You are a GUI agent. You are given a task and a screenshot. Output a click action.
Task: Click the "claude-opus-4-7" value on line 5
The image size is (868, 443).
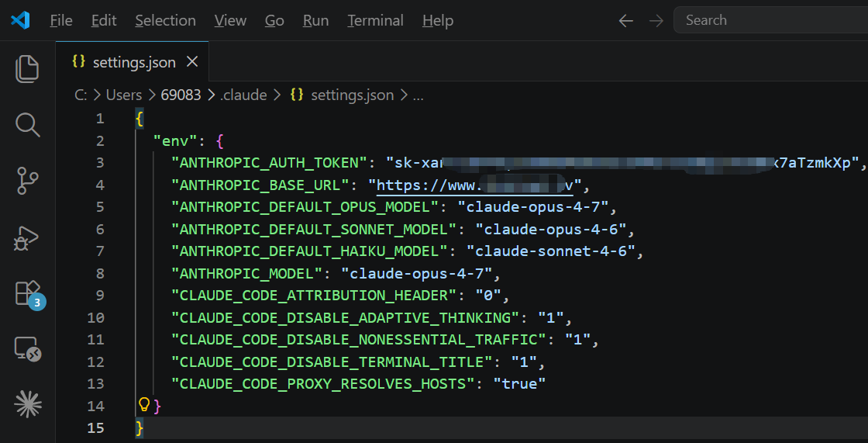[532, 207]
